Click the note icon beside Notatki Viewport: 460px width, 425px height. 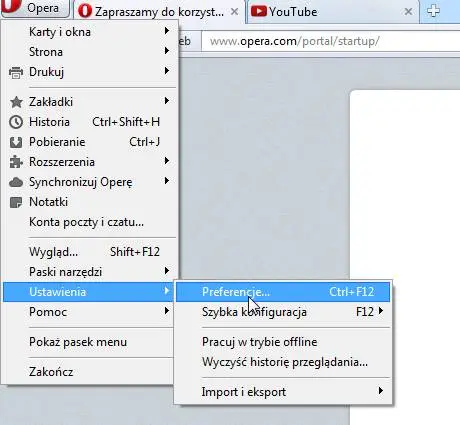16,202
